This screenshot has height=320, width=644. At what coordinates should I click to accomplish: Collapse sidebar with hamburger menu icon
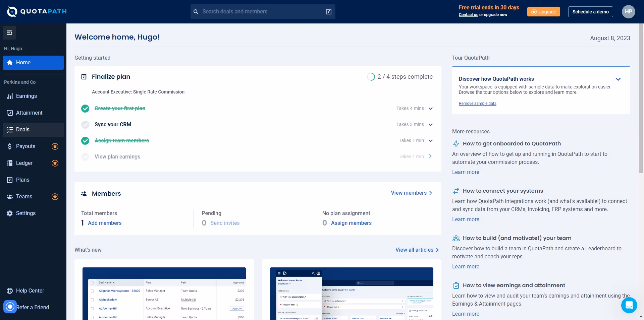tap(9, 33)
